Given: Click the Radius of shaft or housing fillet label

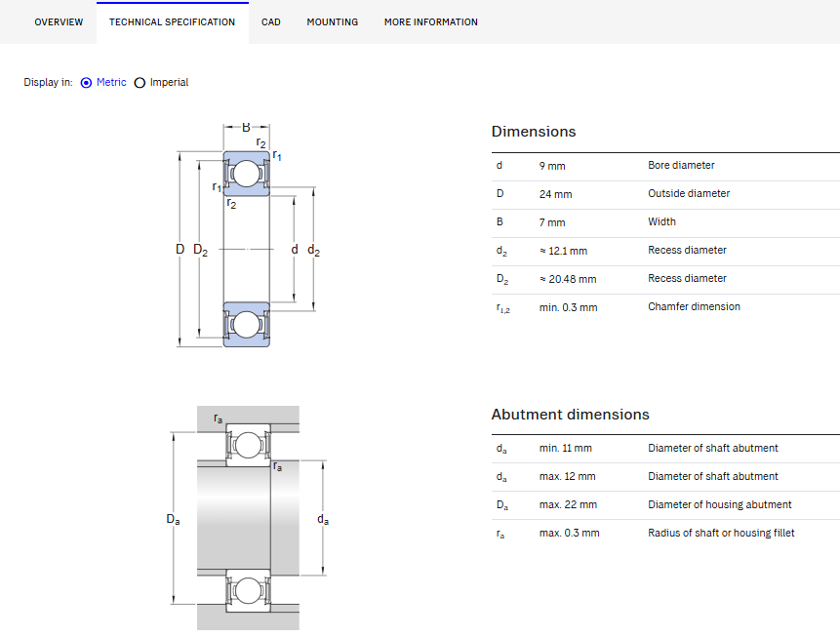Looking at the screenshot, I should coord(721,533).
